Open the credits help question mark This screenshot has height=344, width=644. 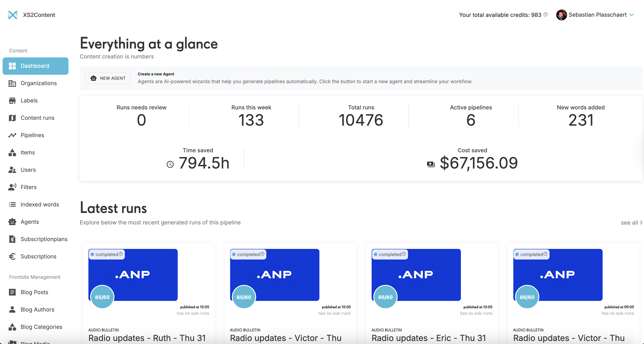(545, 15)
